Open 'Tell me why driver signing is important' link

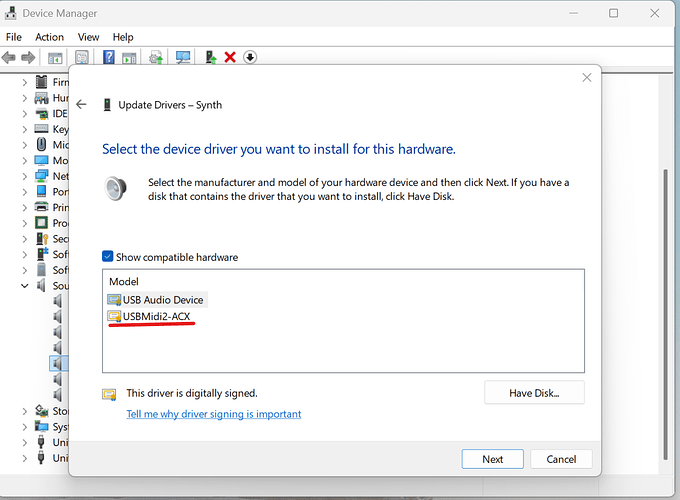pyautogui.click(x=213, y=414)
